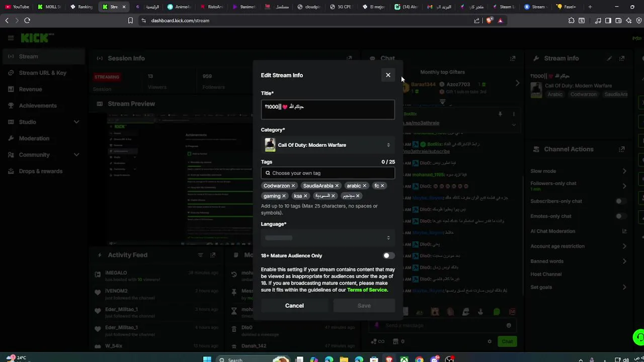Bookmark this page in address bar

click(130, 21)
